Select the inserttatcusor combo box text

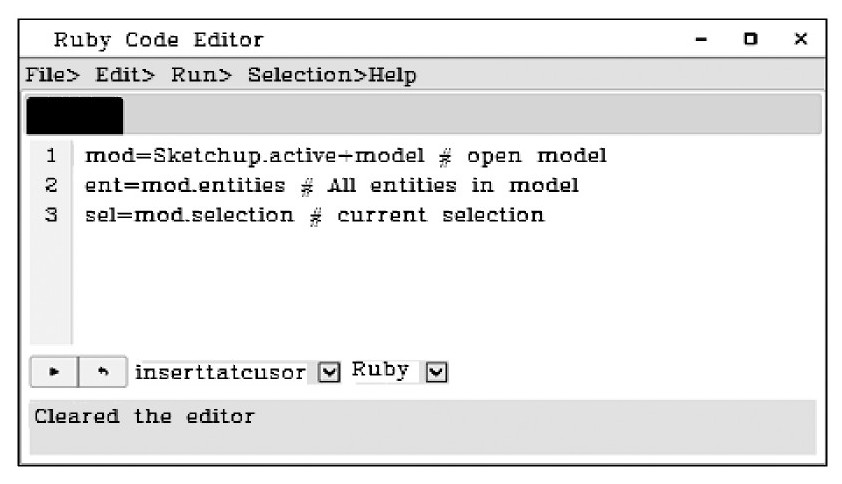click(220, 372)
